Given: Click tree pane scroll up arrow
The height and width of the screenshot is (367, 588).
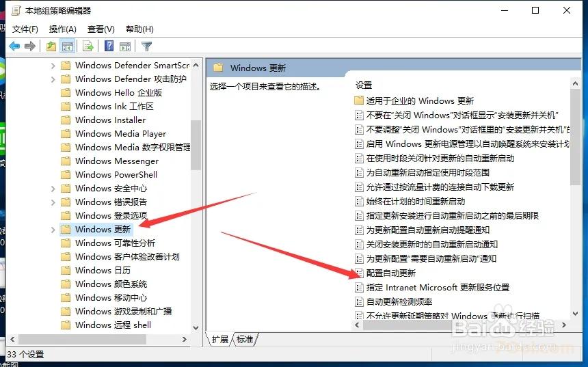Looking at the screenshot, I should point(196,65).
